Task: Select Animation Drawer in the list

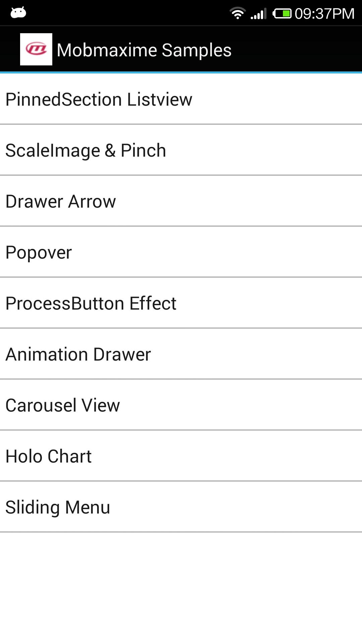Action: (x=78, y=354)
